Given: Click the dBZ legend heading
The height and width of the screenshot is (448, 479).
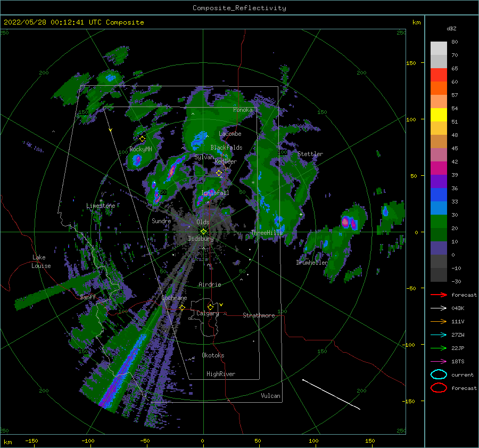Looking at the screenshot, I should [451, 29].
